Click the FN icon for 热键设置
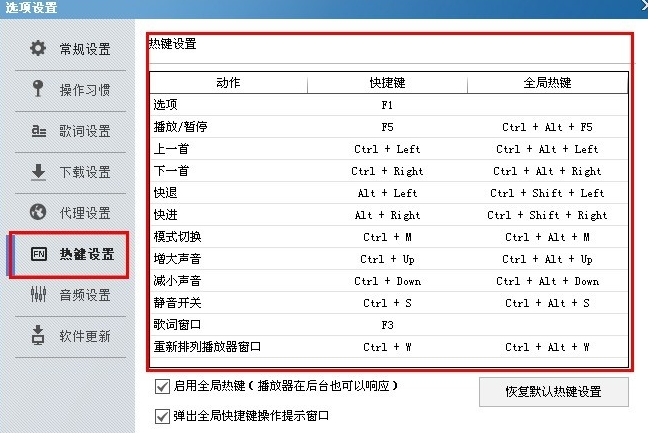The image size is (648, 433). click(39, 254)
